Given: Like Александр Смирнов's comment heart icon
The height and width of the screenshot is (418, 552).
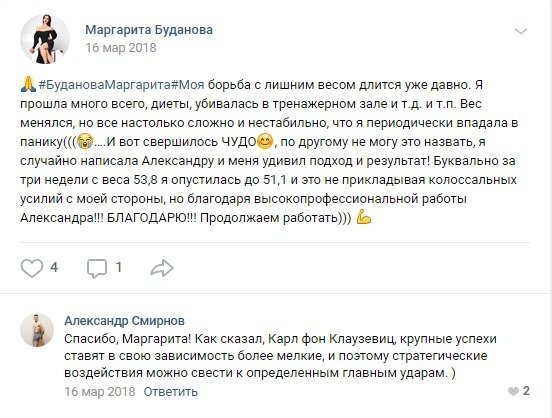Looking at the screenshot, I should click(x=513, y=391).
